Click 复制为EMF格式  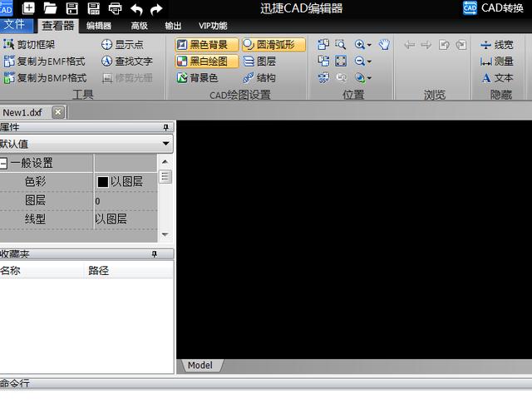click(x=44, y=61)
